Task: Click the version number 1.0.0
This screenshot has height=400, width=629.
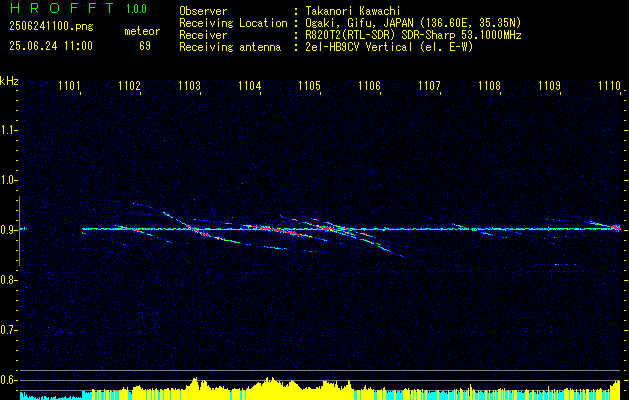Action: [x=136, y=9]
